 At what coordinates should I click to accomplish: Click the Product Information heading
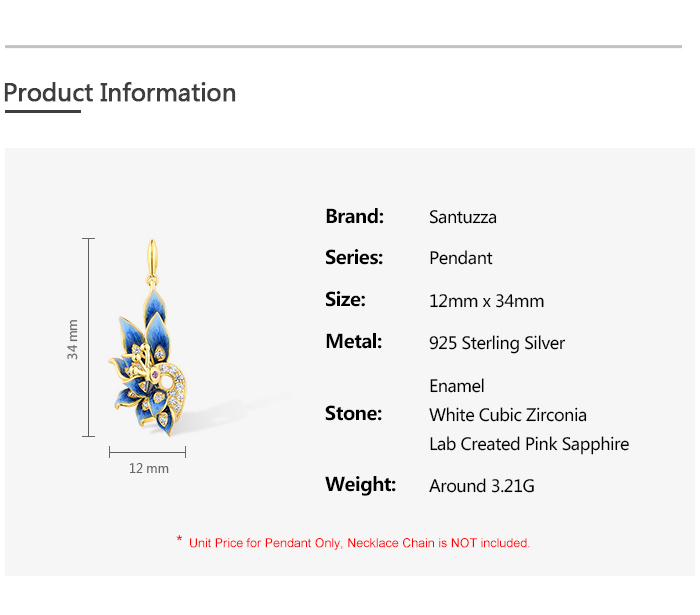click(x=120, y=93)
